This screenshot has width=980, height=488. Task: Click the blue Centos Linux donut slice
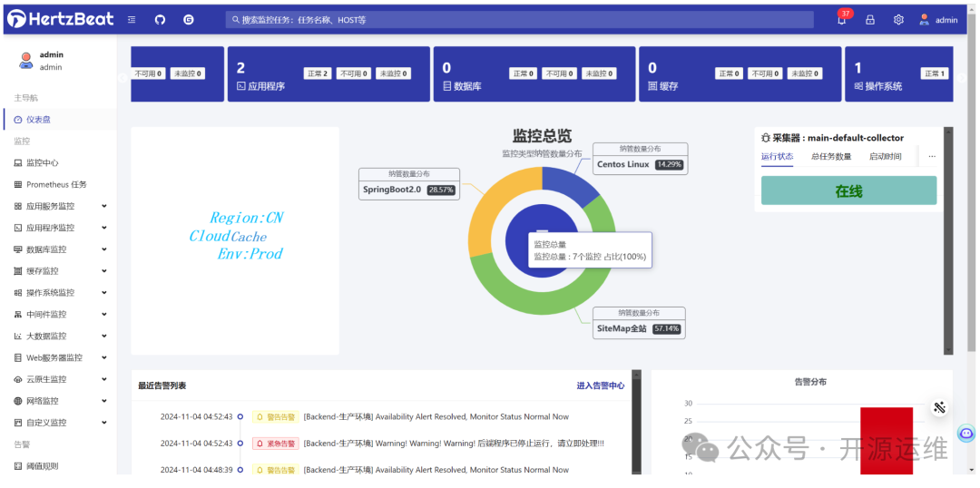tap(565, 183)
